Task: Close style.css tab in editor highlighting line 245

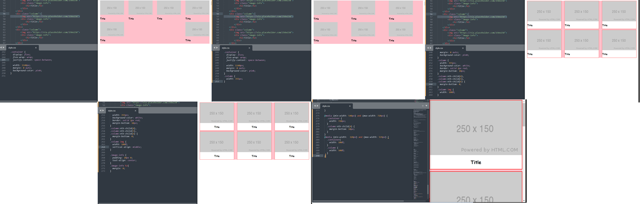Action: pos(36,48)
